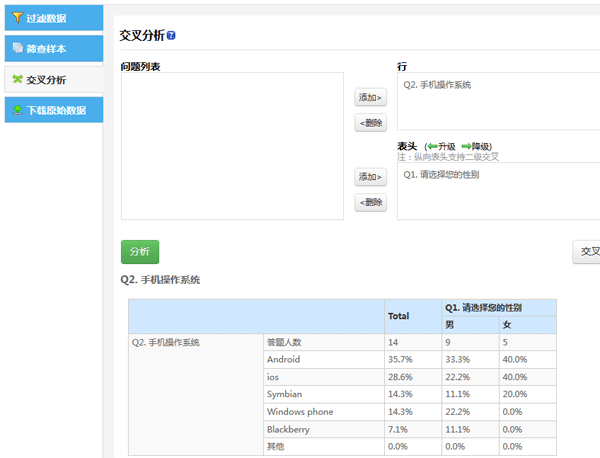600x458 pixels.
Task: Click the green left arrow 升级 icon
Action: [432, 146]
